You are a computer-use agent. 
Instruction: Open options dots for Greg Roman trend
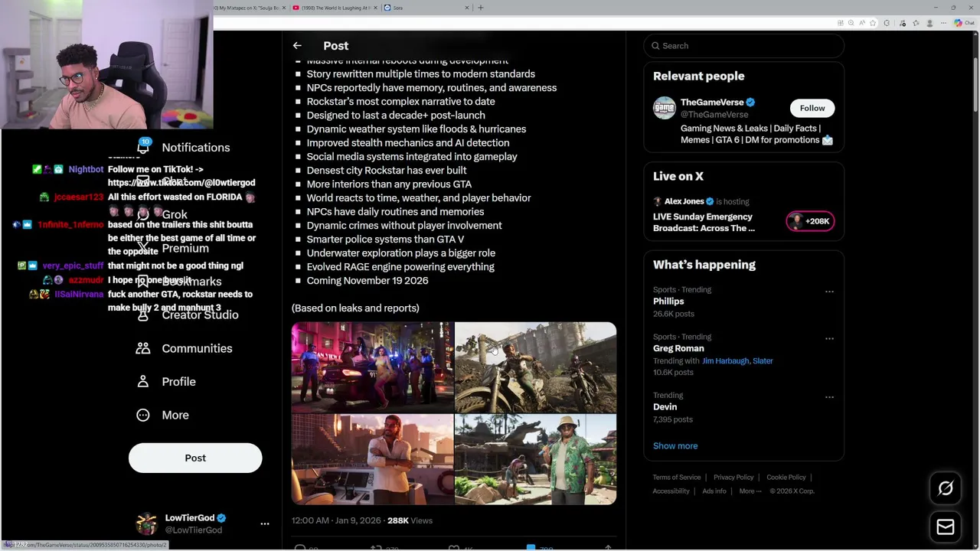coord(829,338)
